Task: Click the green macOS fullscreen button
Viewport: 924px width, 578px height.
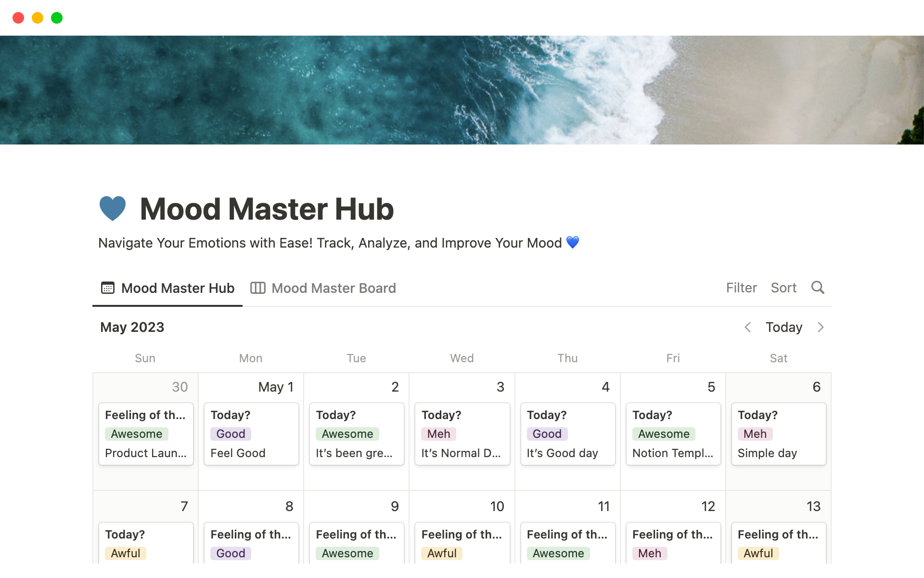Action: point(57,18)
